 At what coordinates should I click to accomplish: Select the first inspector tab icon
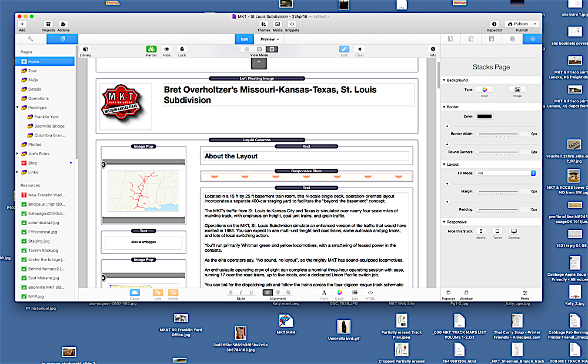coord(450,39)
